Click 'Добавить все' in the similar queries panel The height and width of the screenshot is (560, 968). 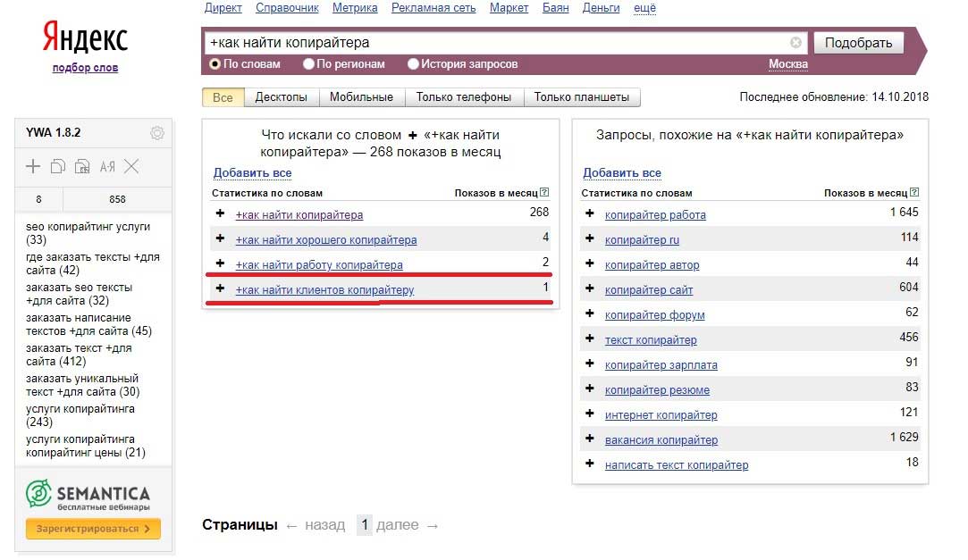point(622,173)
